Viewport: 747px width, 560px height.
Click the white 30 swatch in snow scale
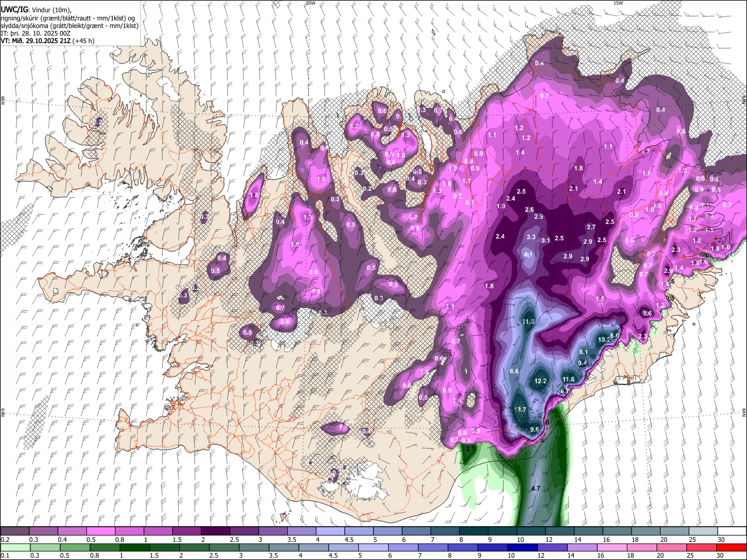(732, 531)
